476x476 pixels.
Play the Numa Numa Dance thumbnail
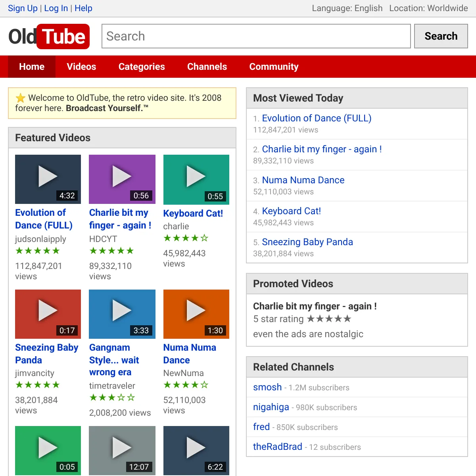tap(196, 314)
